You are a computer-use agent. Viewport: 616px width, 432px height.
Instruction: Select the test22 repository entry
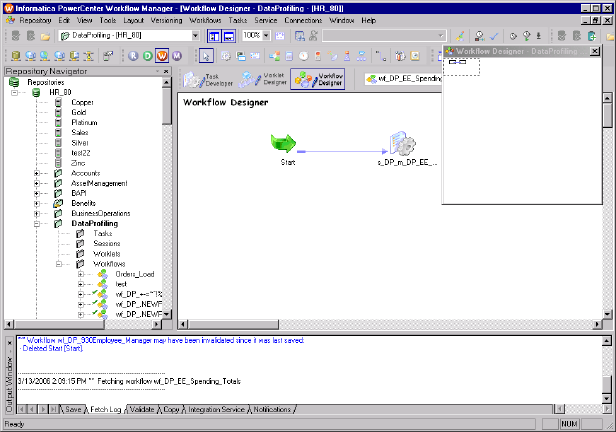click(81, 153)
